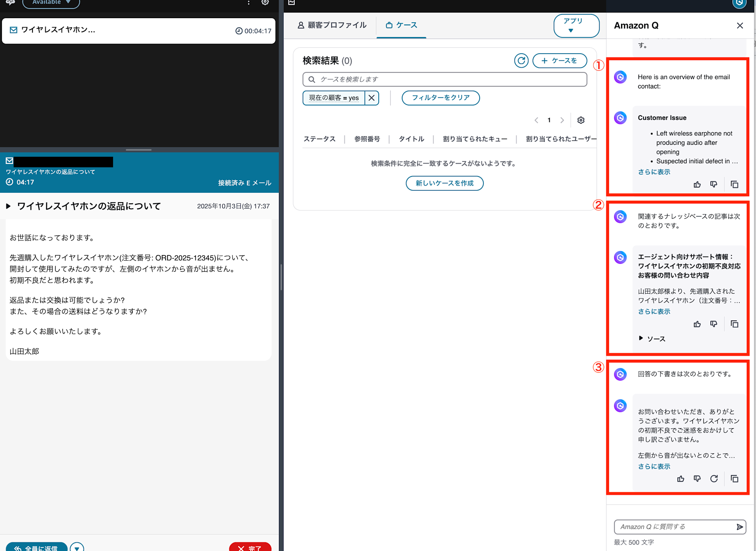Refresh the case search results
Screen dimensions: 756x551
[521, 60]
